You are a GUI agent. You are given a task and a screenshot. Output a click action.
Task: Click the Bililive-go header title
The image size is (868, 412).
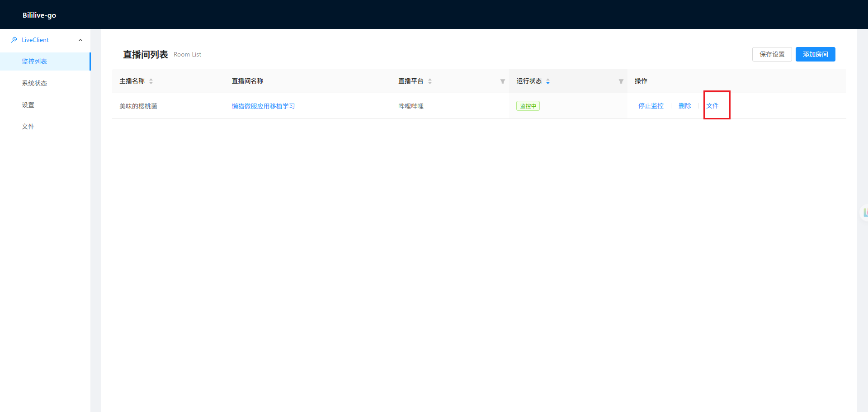click(39, 15)
